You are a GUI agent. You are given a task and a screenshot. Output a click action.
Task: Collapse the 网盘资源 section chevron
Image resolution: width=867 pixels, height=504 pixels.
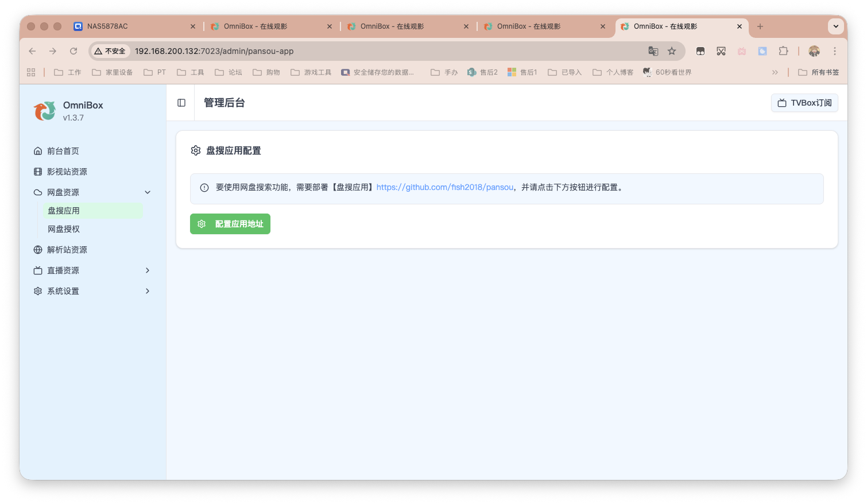point(148,192)
